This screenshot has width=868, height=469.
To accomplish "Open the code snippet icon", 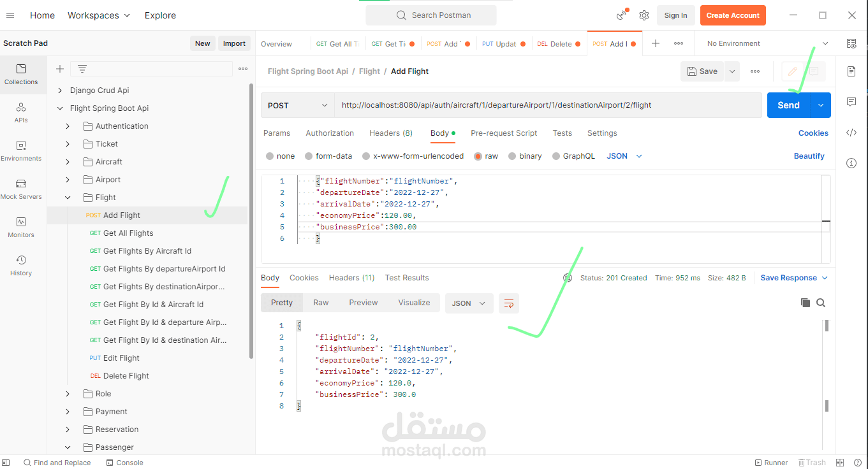I will click(851, 133).
